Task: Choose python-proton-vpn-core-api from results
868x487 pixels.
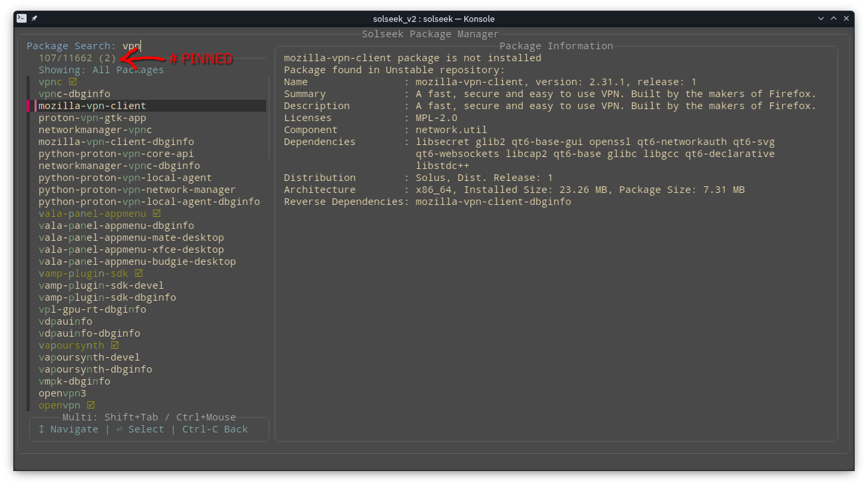Action: 116,154
